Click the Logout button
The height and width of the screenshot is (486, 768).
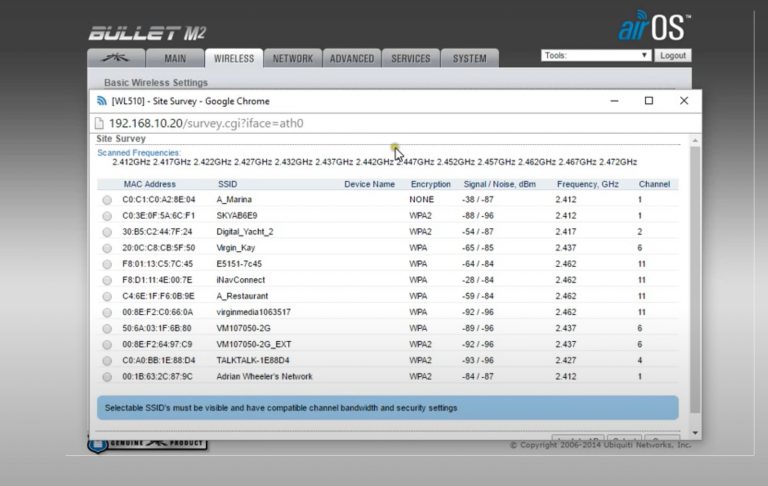tap(673, 56)
